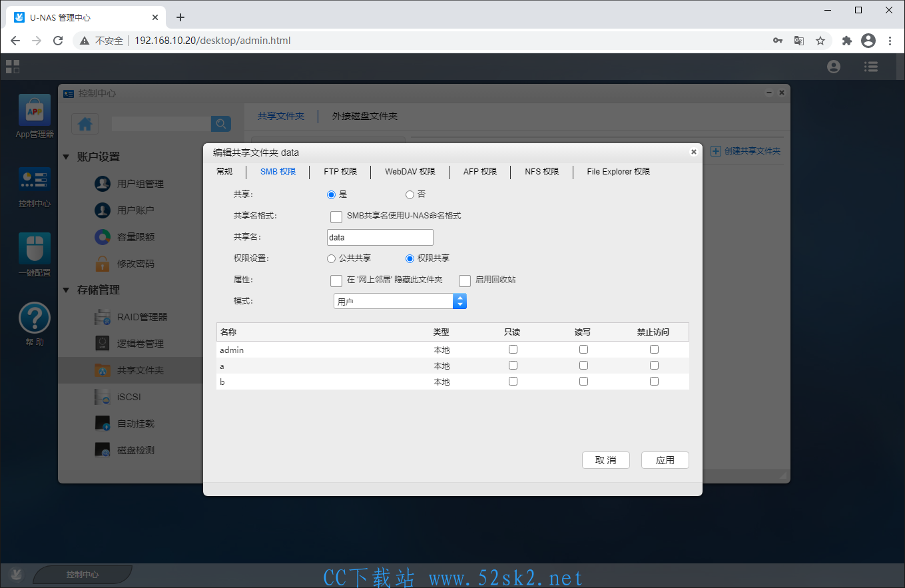Reload the browser page
905x588 pixels.
tap(58, 41)
